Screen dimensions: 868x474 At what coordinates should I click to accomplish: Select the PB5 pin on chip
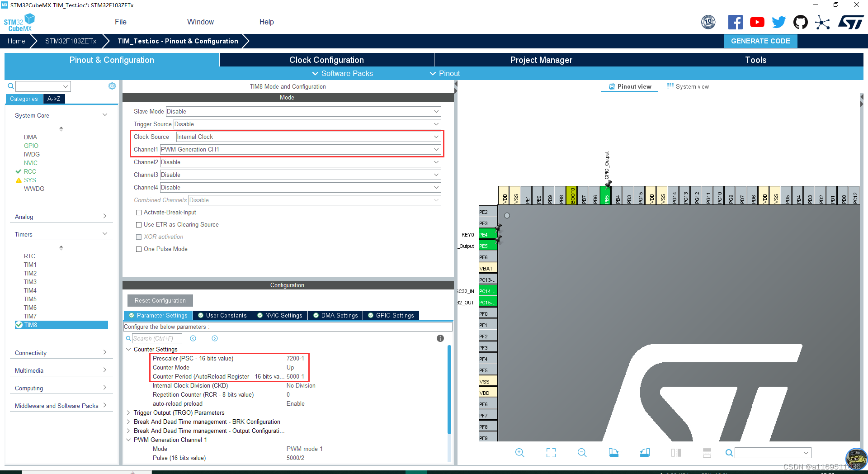click(606, 195)
